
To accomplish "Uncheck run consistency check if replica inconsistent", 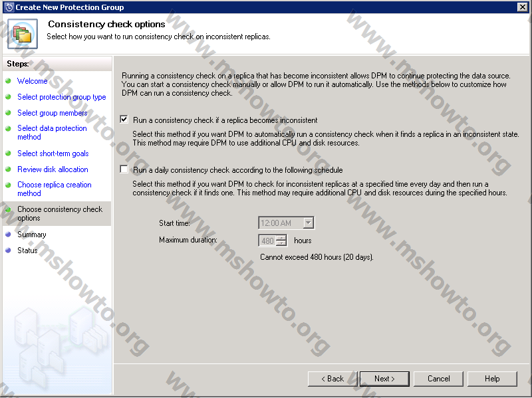I will coord(124,120).
